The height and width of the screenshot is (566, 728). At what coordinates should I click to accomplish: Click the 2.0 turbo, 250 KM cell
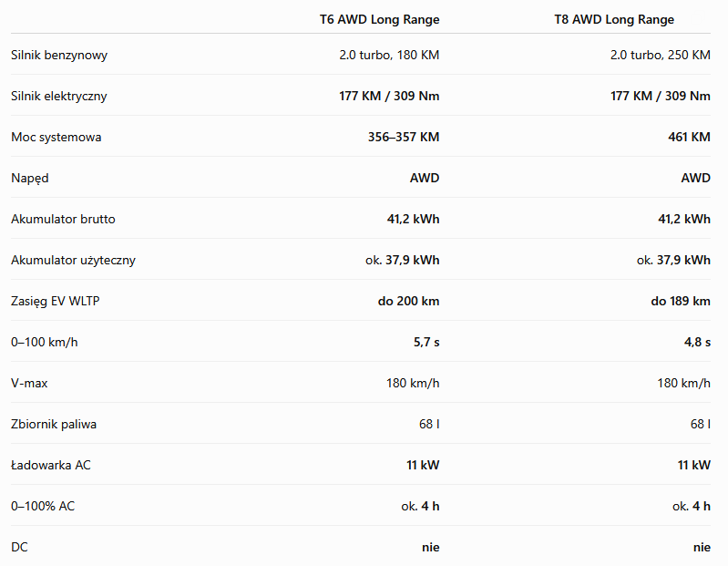coord(661,55)
